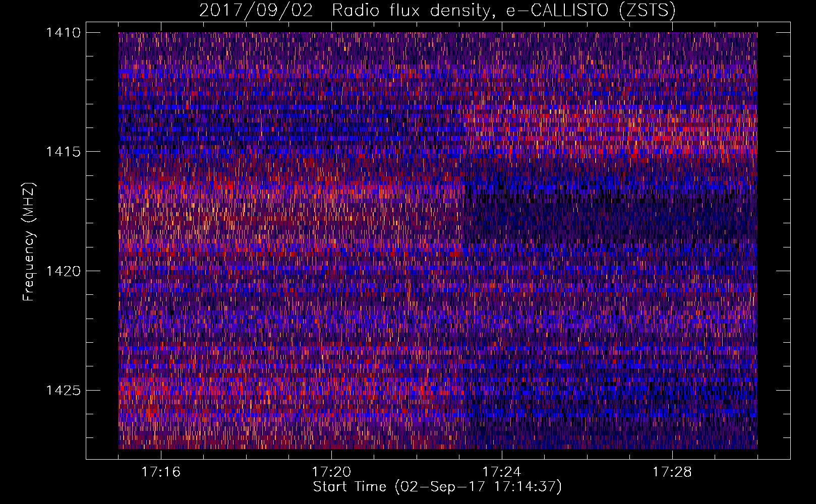This screenshot has height=504, width=816.
Task: Click the 17:28 time tick label
Action: coord(672,472)
